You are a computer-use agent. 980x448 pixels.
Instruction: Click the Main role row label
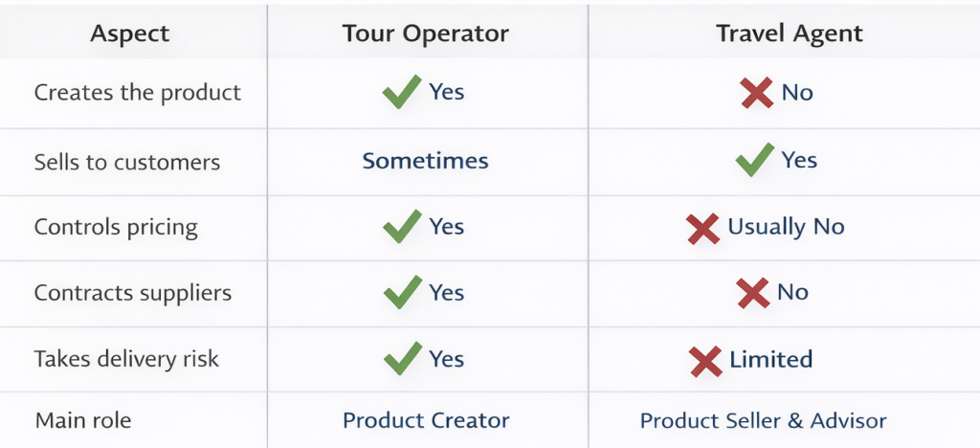point(83,420)
